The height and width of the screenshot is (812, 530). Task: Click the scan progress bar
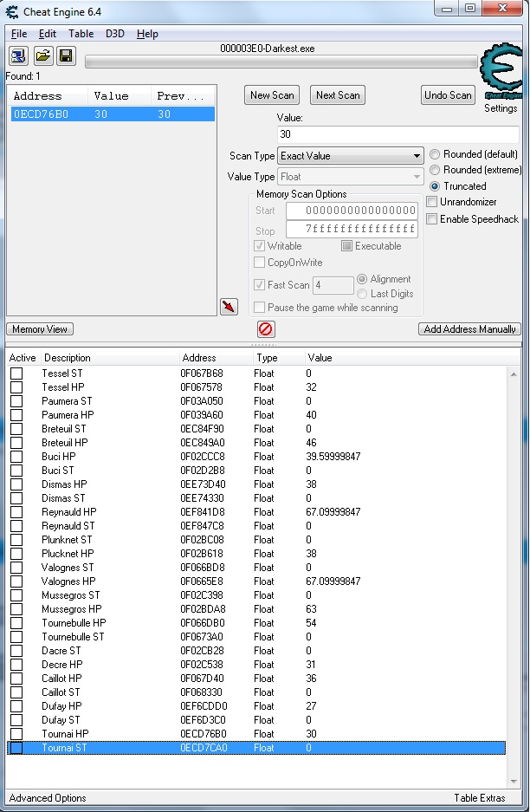(x=281, y=62)
